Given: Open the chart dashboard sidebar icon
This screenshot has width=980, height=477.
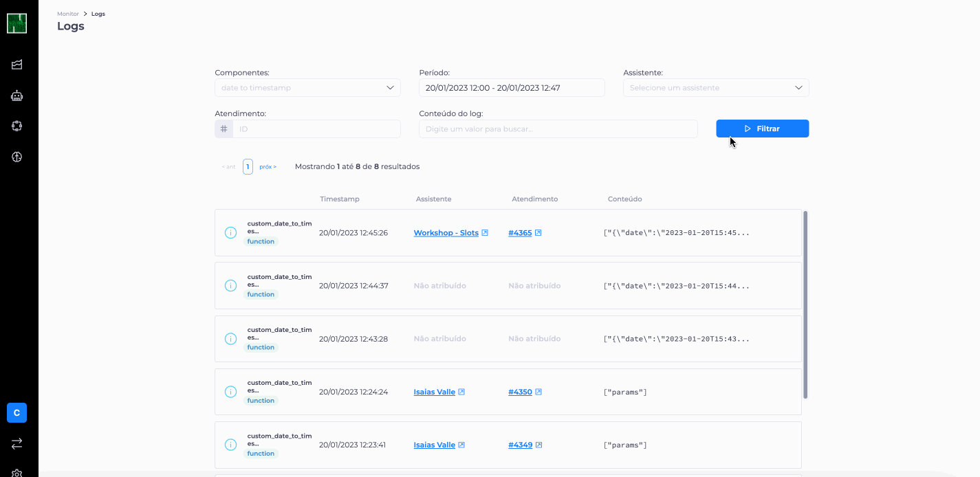Looking at the screenshot, I should 17,65.
